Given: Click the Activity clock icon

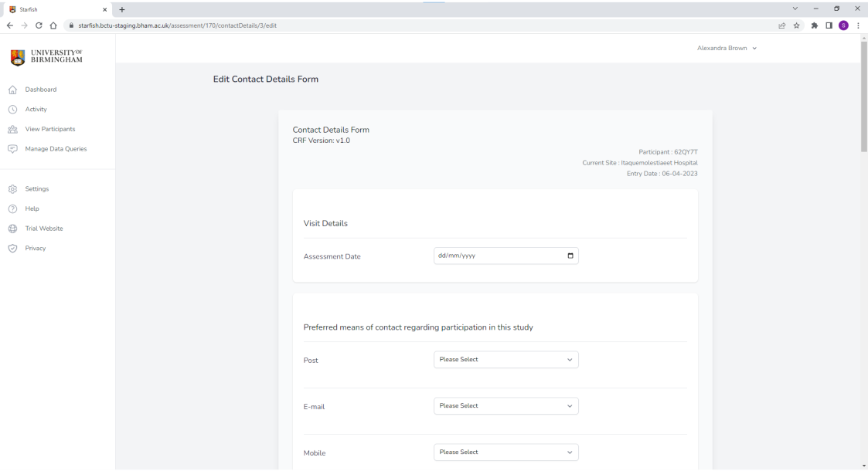Looking at the screenshot, I should click(x=12, y=110).
